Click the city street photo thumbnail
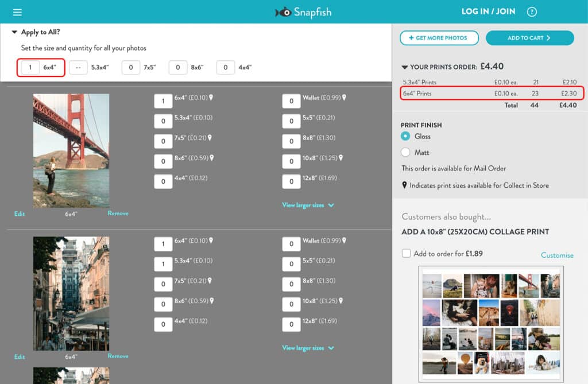Image resolution: width=588 pixels, height=384 pixels. (x=71, y=293)
